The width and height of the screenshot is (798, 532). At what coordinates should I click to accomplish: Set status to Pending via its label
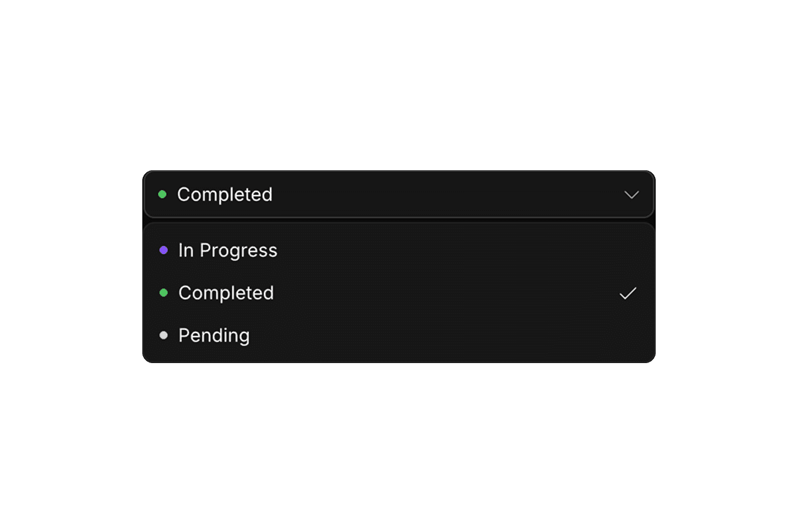[213, 336]
